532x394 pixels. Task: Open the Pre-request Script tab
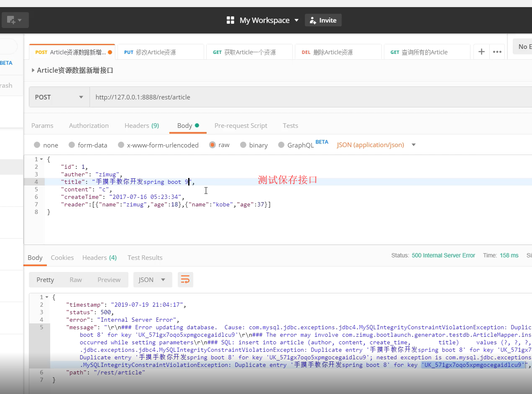tap(241, 125)
